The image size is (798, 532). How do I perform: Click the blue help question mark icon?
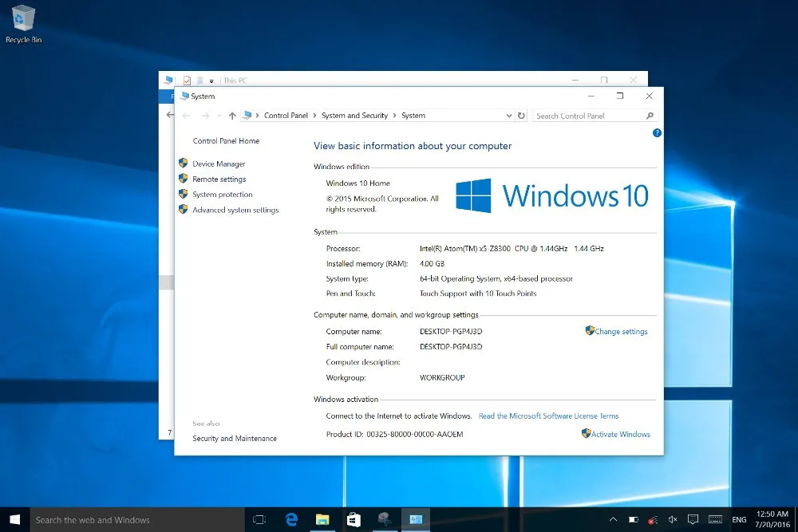tap(657, 133)
